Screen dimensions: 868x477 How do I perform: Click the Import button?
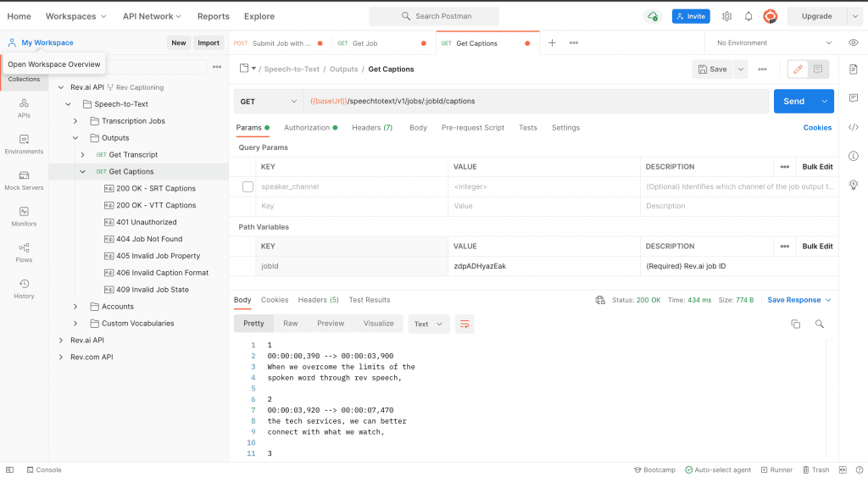click(209, 42)
